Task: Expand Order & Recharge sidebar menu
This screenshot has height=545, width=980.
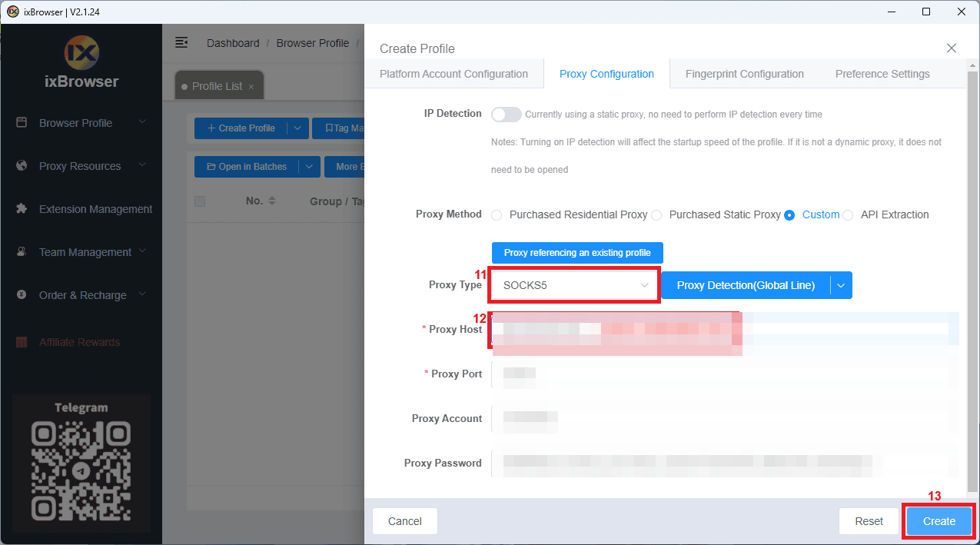Action: tap(142, 294)
